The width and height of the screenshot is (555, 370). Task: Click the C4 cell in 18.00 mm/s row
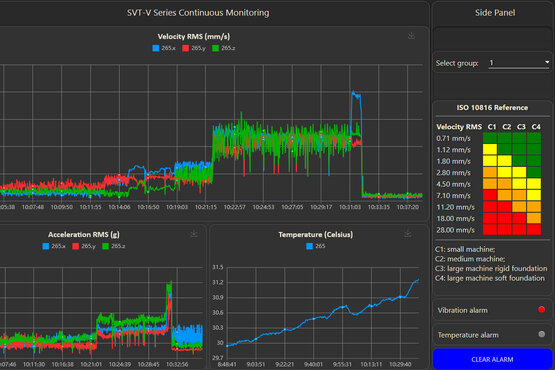534,218
